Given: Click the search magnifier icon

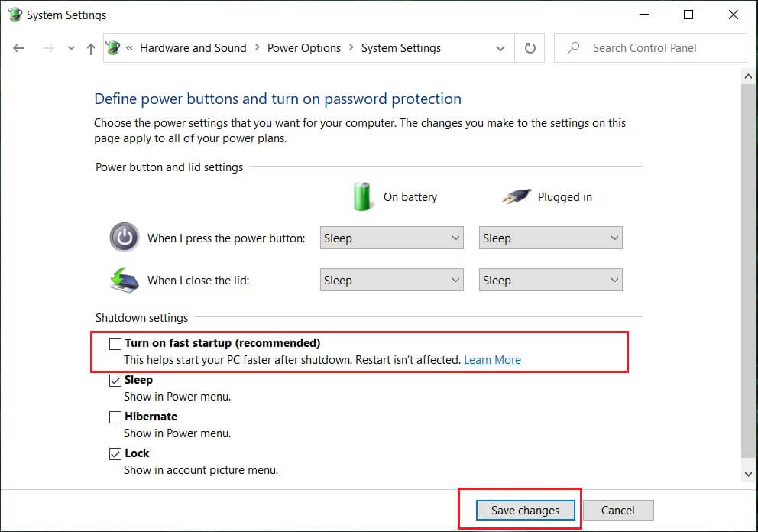Looking at the screenshot, I should click(574, 48).
